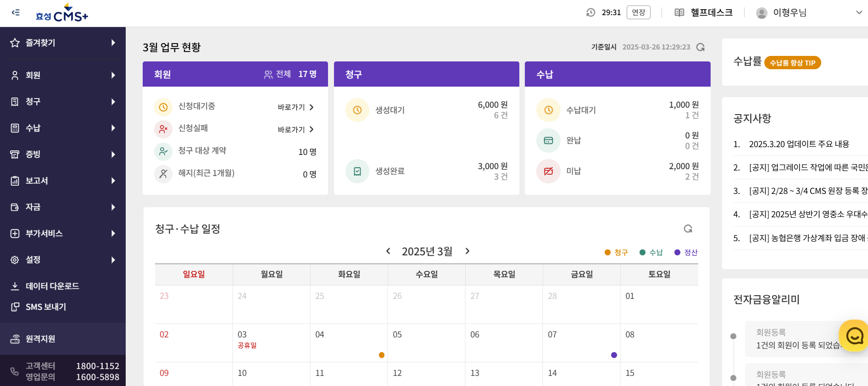Click the 생성완료 checked-document icon
The image size is (868, 386).
[357, 171]
